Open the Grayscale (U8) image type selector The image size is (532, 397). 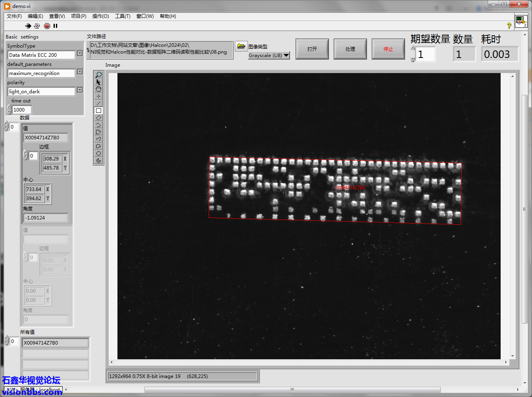[269, 56]
